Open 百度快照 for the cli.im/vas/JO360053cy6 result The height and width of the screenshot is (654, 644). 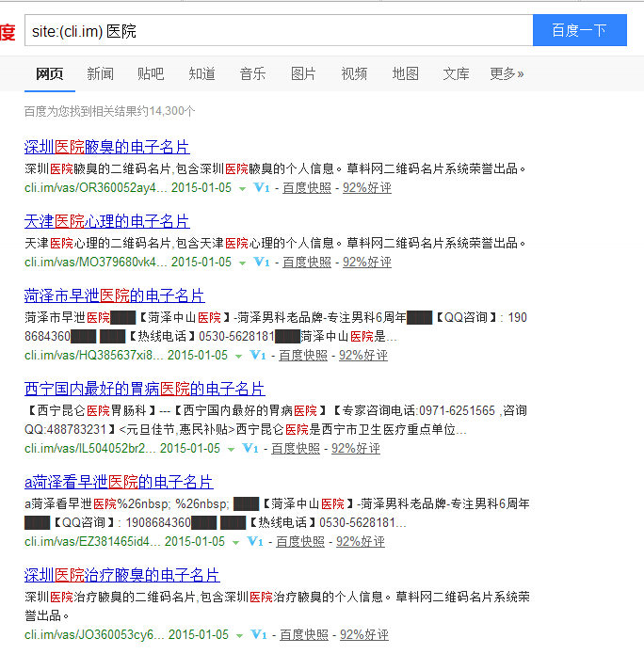(x=304, y=634)
